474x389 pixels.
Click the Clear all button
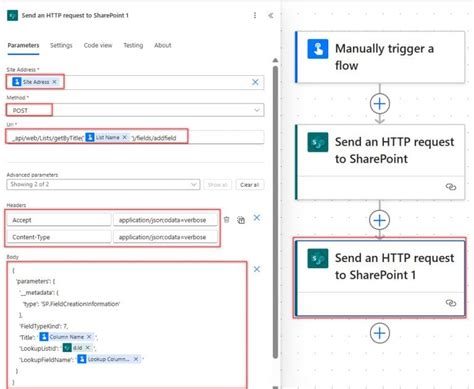pos(250,185)
